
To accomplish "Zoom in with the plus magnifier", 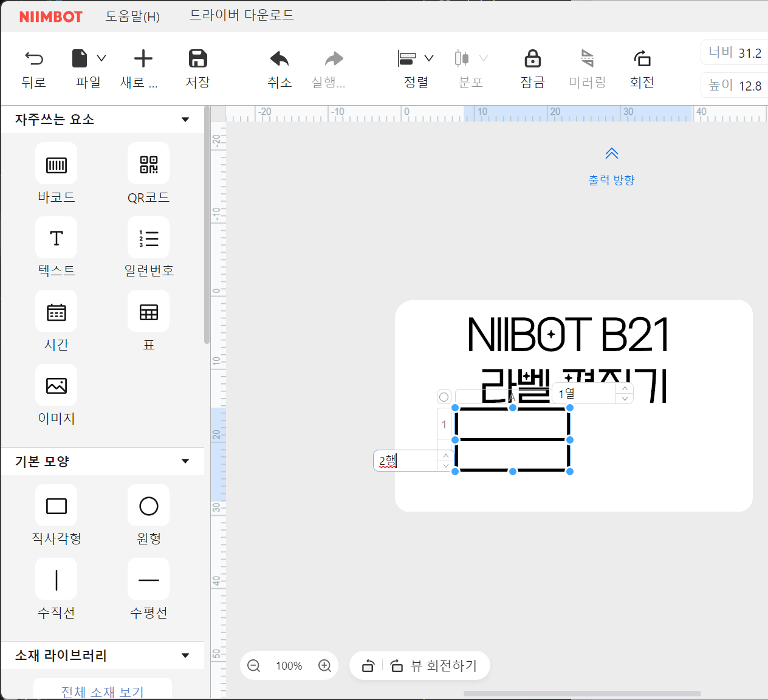I will pyautogui.click(x=325, y=666).
